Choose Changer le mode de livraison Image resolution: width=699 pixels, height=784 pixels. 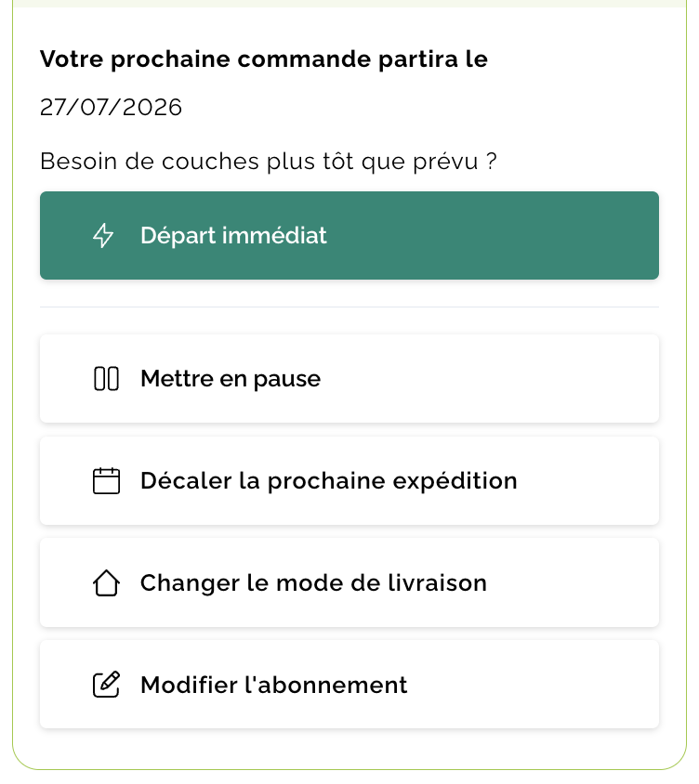pos(349,583)
